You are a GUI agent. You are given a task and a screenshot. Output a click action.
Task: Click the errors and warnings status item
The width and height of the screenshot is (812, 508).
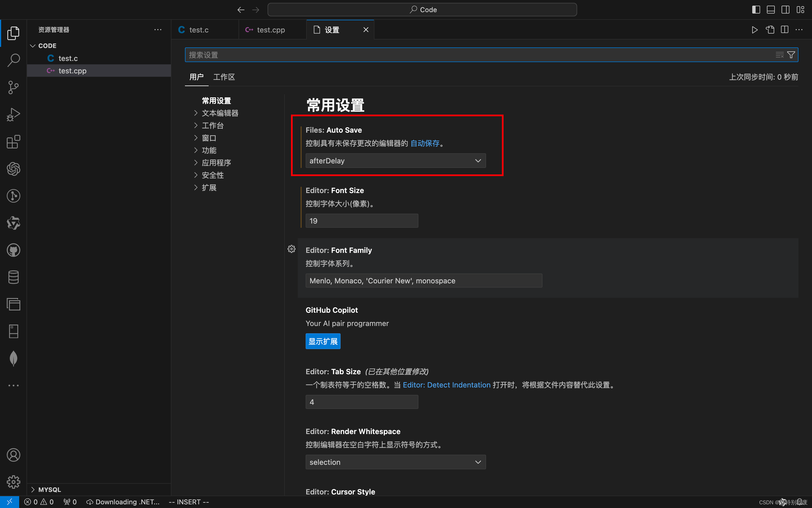pyautogui.click(x=39, y=502)
